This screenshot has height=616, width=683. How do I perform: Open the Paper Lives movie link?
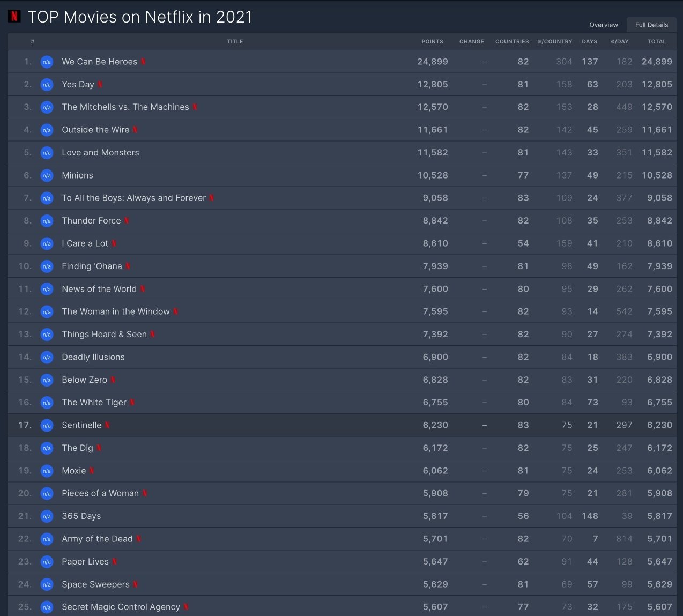85,561
